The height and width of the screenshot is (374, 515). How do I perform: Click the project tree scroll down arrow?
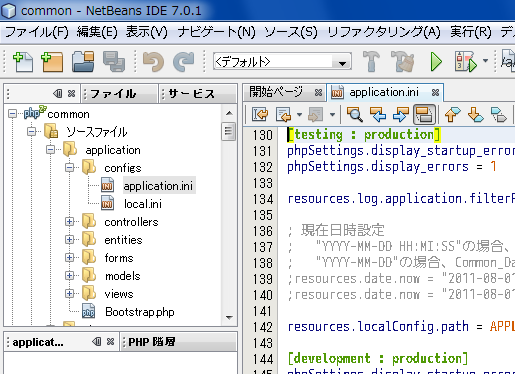(229, 317)
